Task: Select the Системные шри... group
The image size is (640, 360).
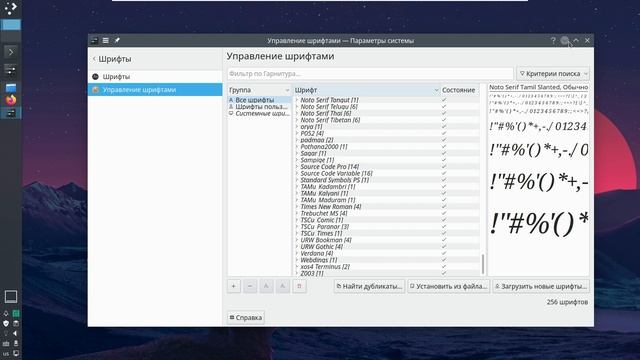Action: [x=259, y=113]
